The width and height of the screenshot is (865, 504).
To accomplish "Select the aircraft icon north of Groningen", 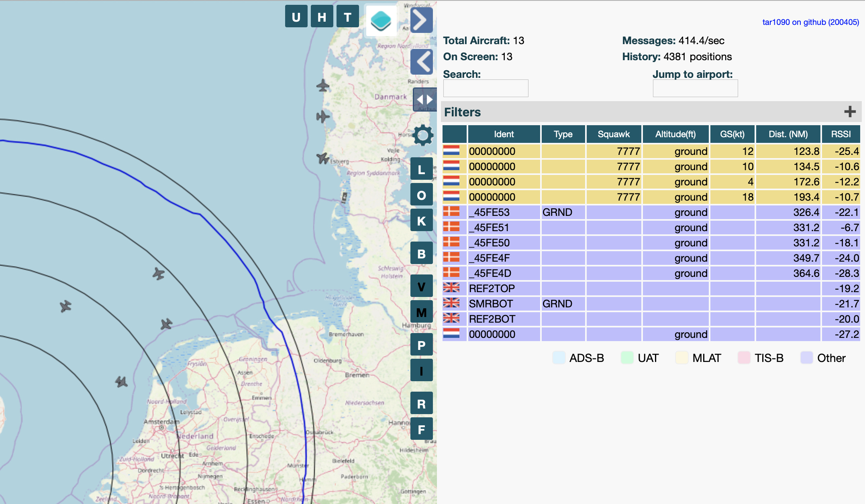I will click(166, 324).
